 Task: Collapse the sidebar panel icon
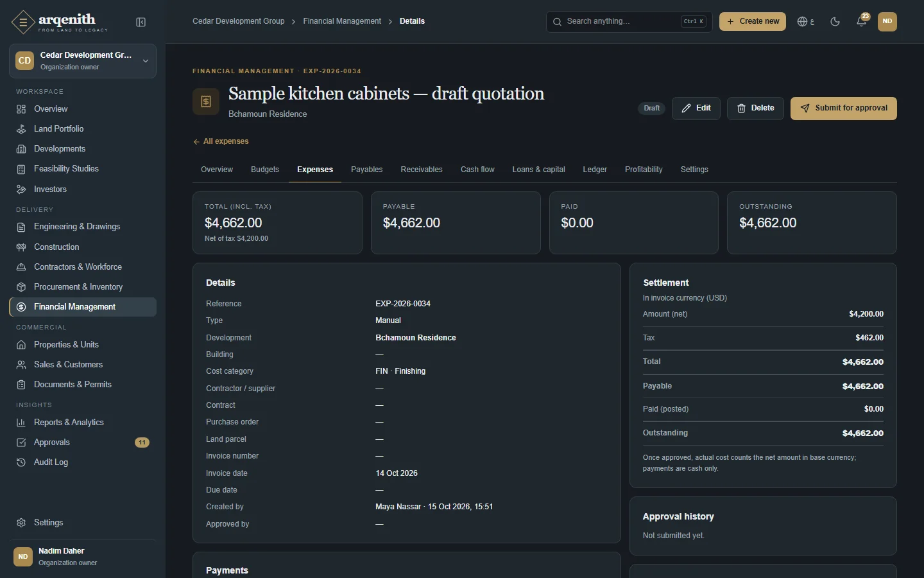141,22
